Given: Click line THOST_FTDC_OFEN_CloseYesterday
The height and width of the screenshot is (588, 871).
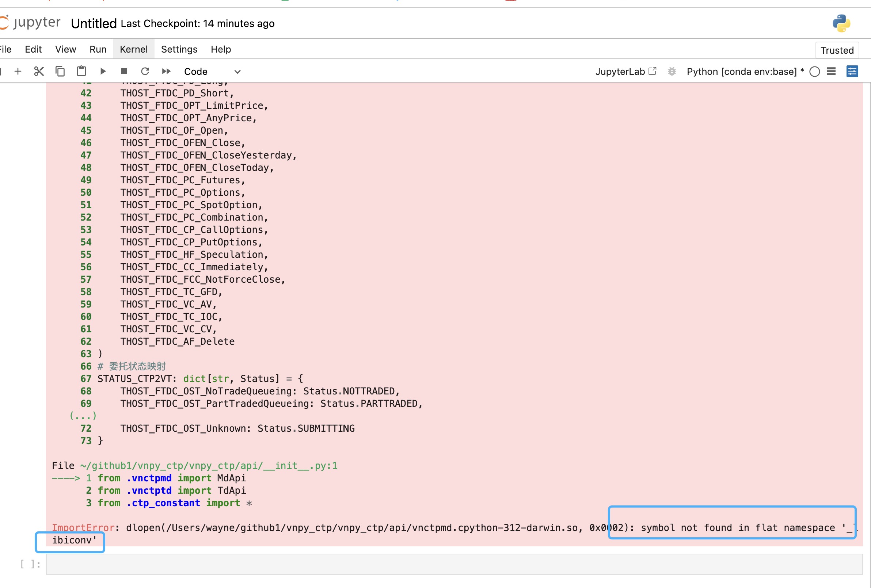Looking at the screenshot, I should coord(208,155).
